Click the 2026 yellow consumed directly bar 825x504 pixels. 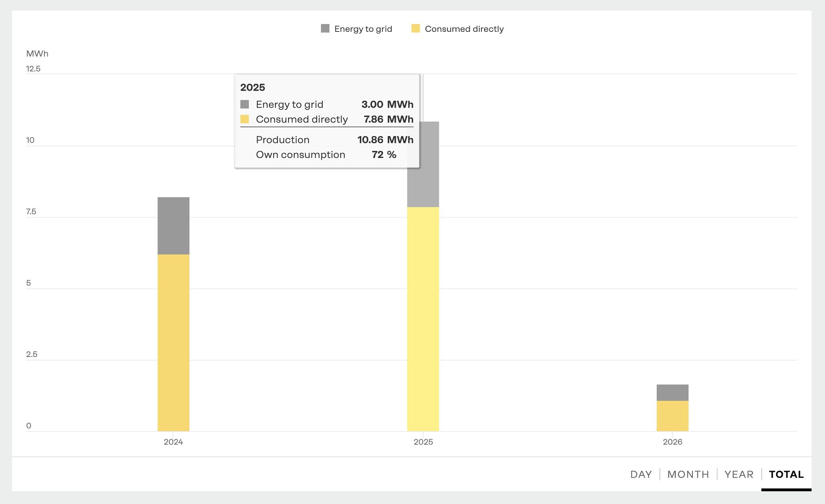[x=672, y=416]
